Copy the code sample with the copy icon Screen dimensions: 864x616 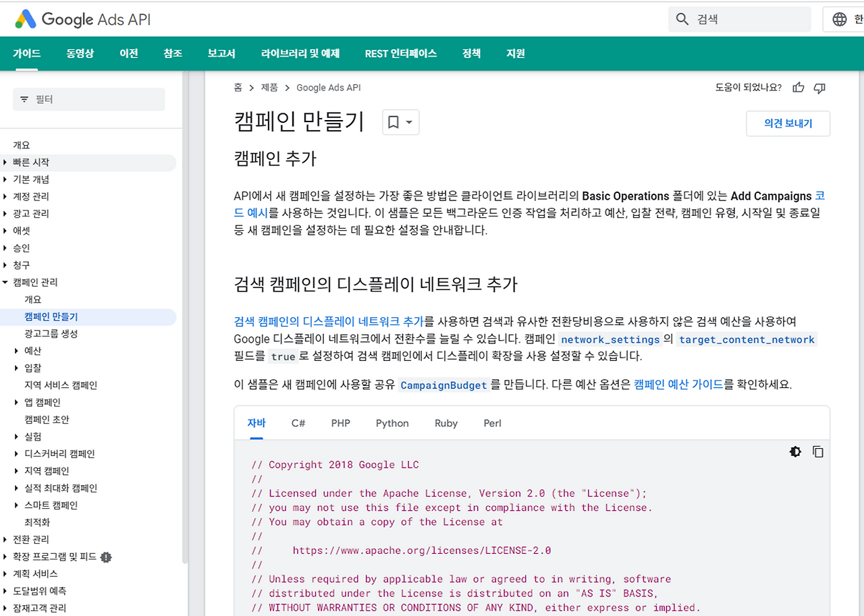click(818, 451)
